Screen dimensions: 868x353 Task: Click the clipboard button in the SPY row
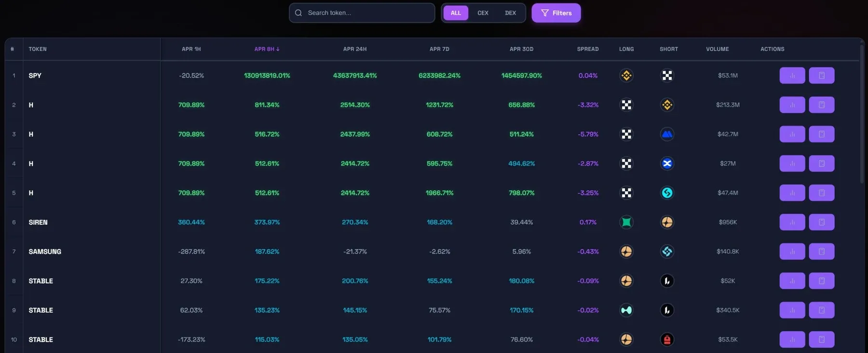click(821, 75)
